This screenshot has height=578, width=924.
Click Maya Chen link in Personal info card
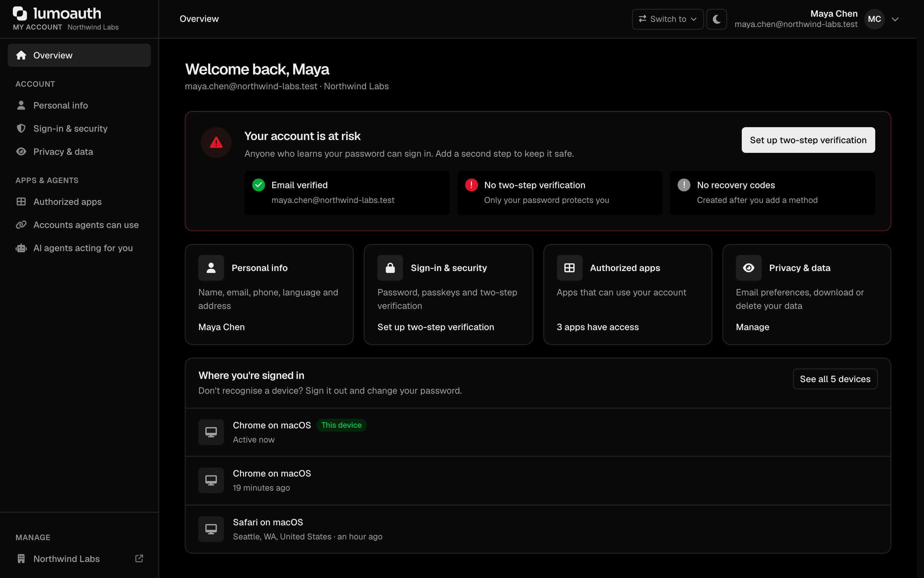(221, 327)
